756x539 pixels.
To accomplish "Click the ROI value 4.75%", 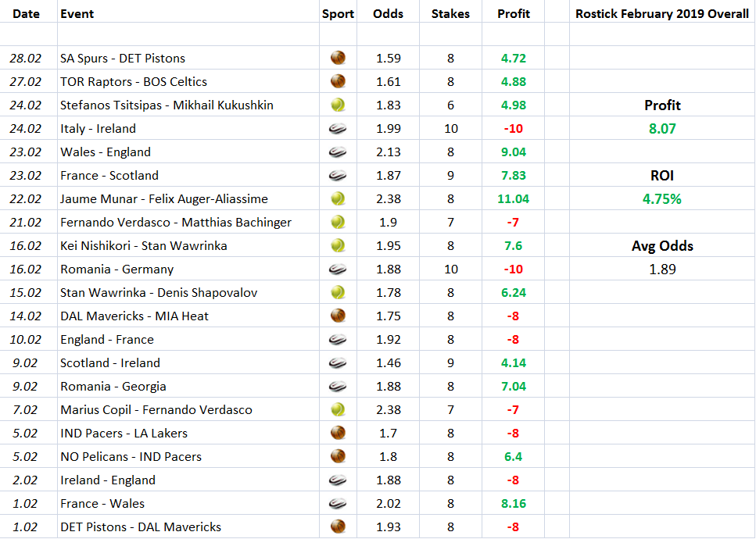I will (x=661, y=198).
